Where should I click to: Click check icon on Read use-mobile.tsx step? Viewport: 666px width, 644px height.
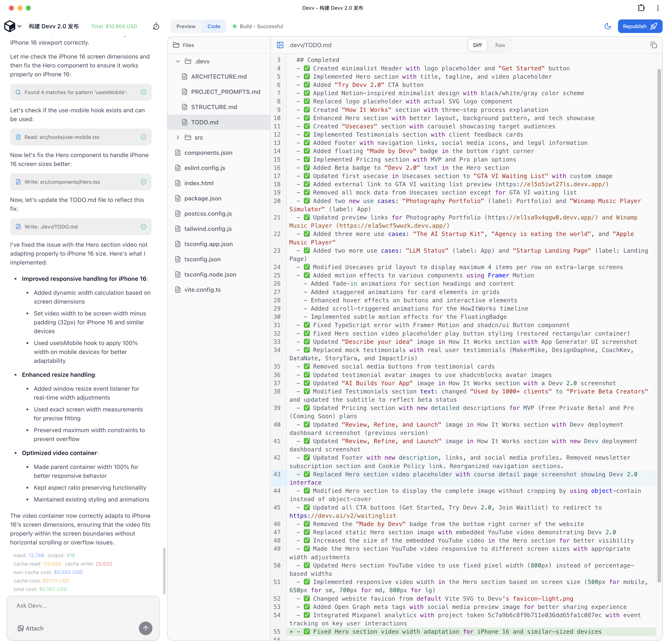(x=143, y=137)
